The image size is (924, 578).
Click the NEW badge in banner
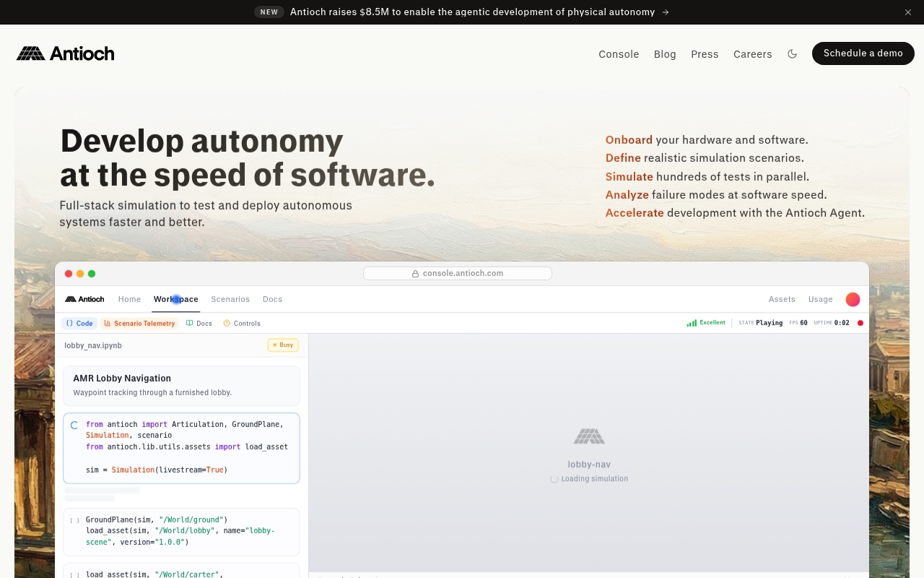coord(269,12)
